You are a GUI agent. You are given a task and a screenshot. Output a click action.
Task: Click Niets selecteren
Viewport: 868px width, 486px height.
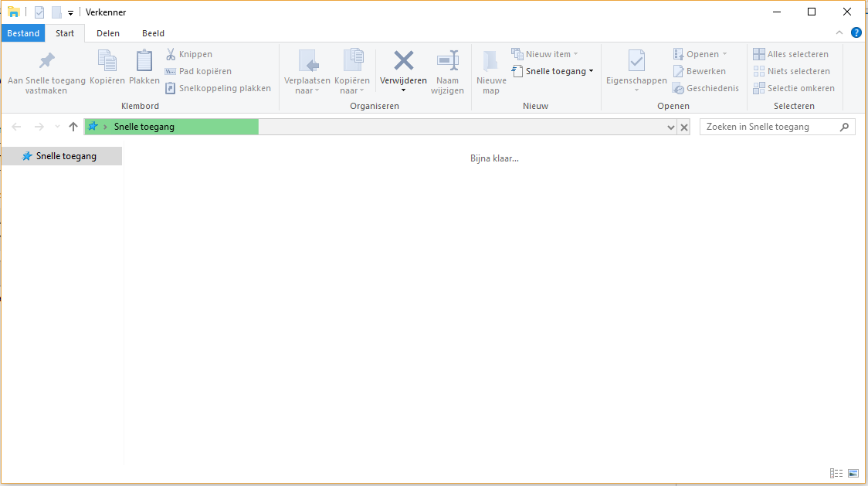click(x=792, y=71)
